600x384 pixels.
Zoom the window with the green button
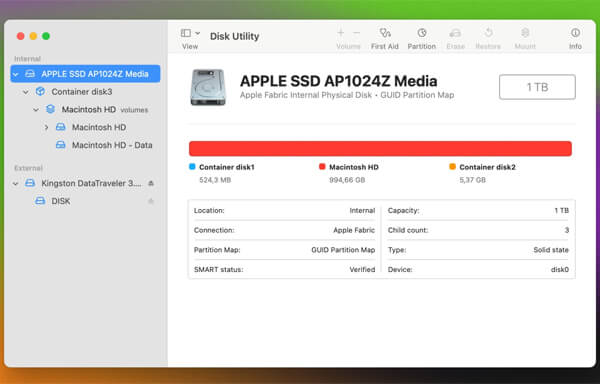coord(46,36)
